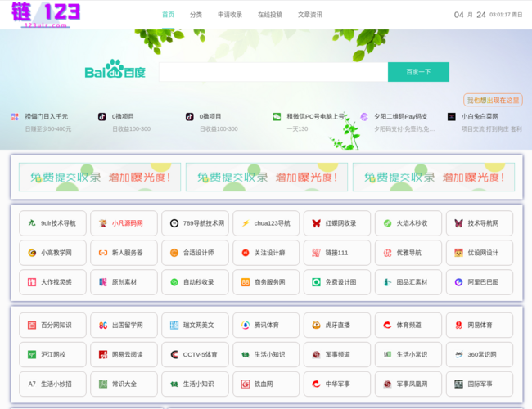Image resolution: width=532 pixels, height=409 pixels.
Task: Switch to the 首页 tab
Action: [x=168, y=15]
